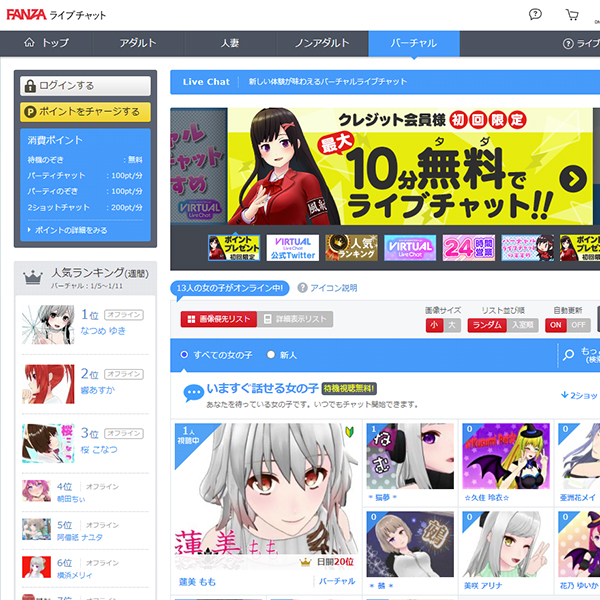Turn auto refresh OFF

(578, 325)
